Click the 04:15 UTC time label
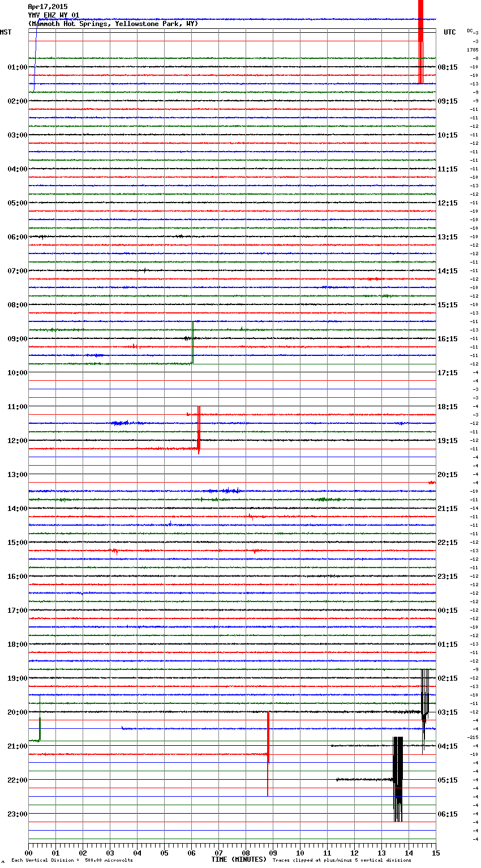The width and height of the screenshot is (481, 868). (x=448, y=746)
